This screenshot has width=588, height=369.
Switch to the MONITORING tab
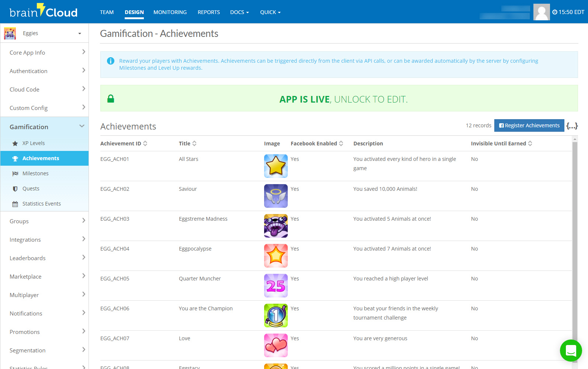pyautogui.click(x=170, y=12)
